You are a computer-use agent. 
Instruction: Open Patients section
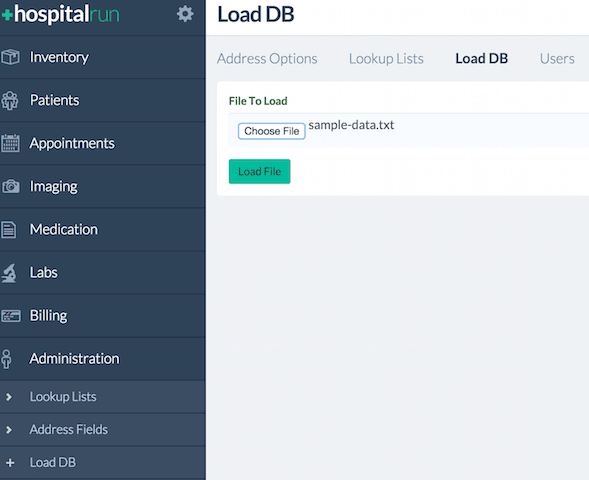tap(103, 100)
